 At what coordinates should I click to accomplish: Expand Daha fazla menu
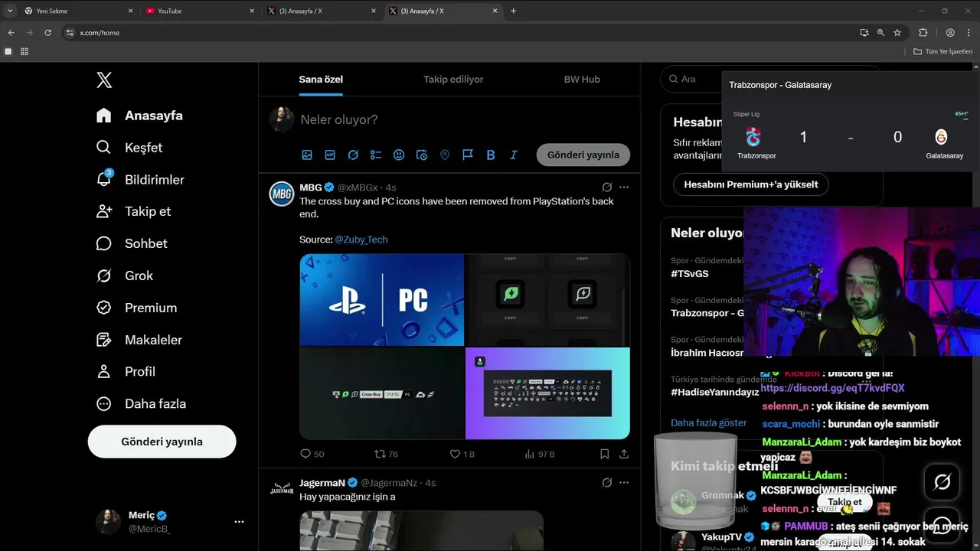pyautogui.click(x=141, y=403)
